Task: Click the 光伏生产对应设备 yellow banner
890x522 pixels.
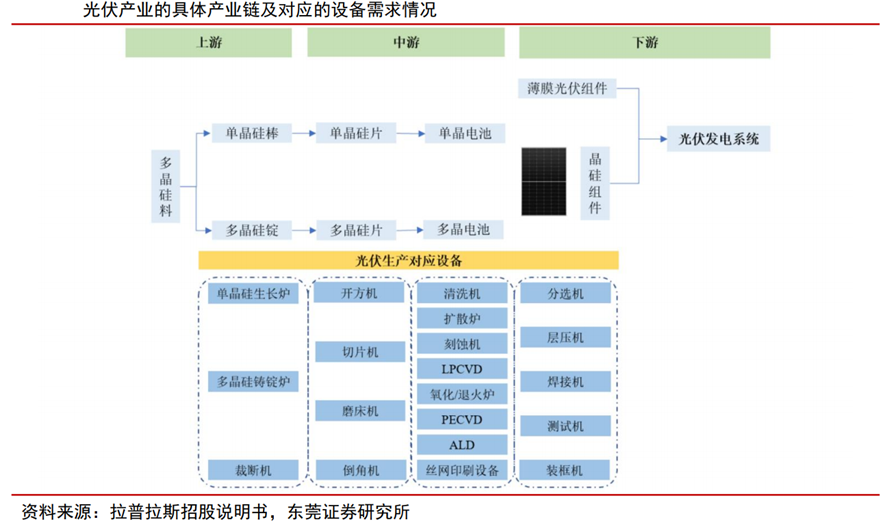Action: click(x=408, y=260)
